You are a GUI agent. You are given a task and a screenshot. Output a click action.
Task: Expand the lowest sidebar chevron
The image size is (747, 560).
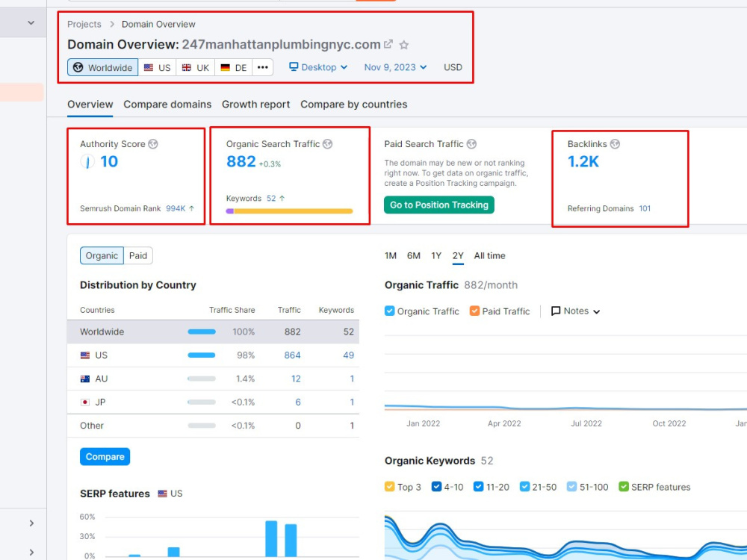(31, 553)
